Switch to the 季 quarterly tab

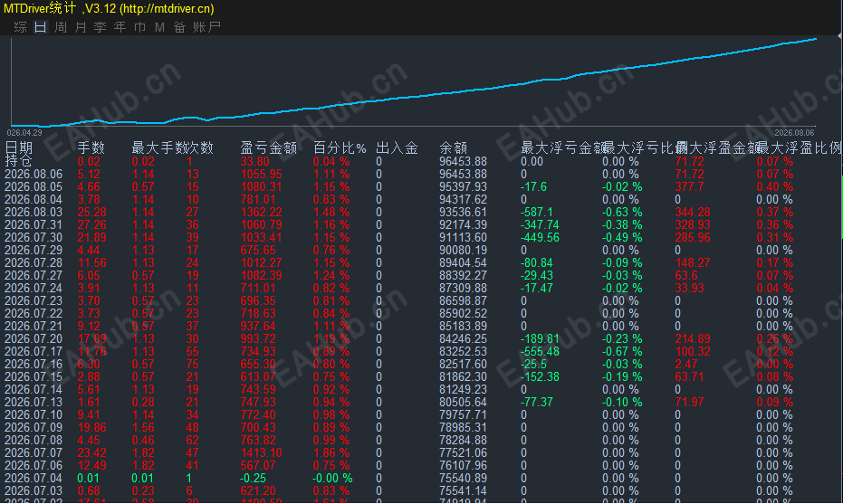(x=100, y=27)
